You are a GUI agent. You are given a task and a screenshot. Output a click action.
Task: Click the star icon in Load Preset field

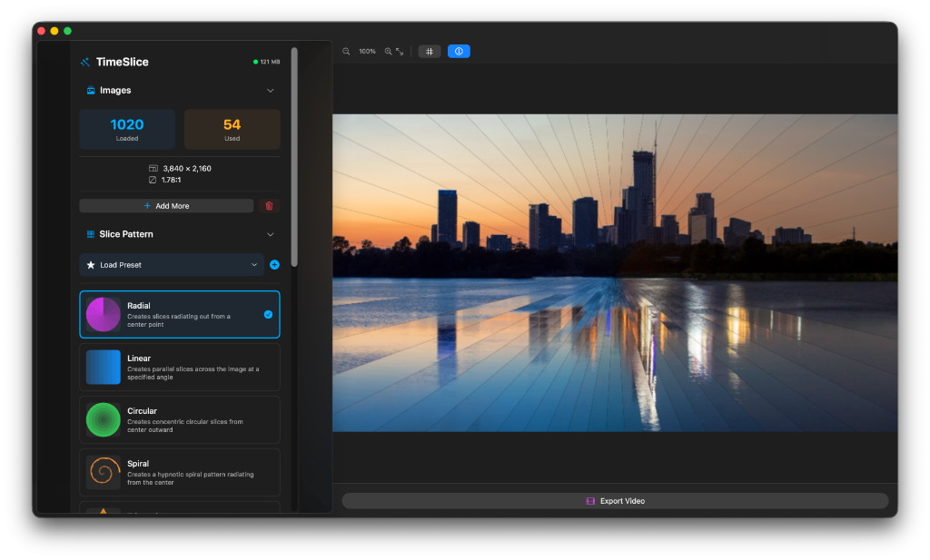[91, 265]
